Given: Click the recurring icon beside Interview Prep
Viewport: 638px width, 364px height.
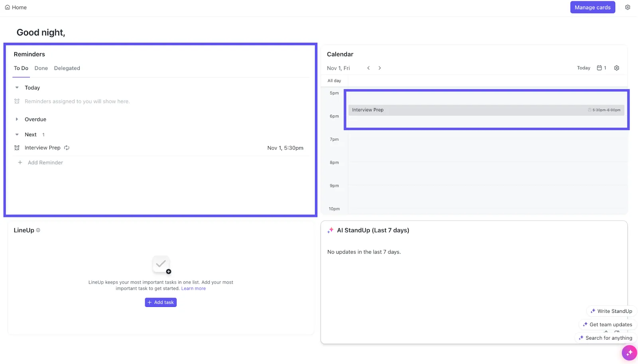Looking at the screenshot, I should [67, 148].
